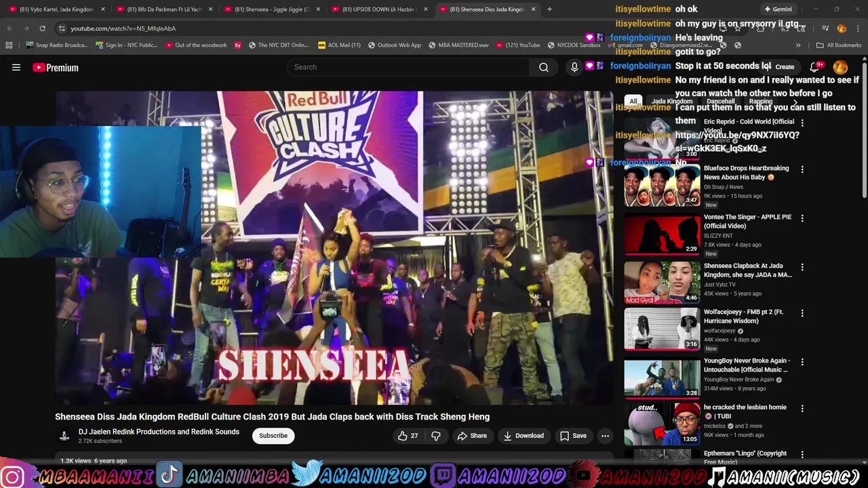Viewport: 868px width, 488px height.
Task: Open Wolfacejoeyy FMB pt 2 thumbnail
Action: click(662, 329)
